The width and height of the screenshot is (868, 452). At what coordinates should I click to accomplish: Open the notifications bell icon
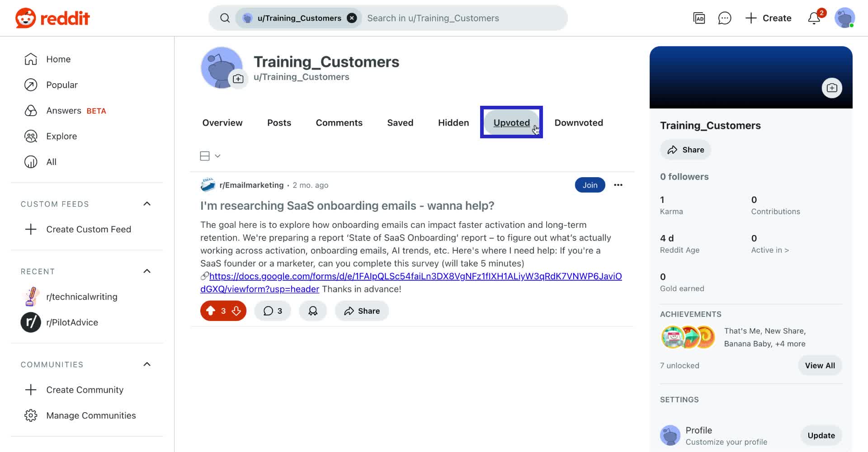(x=814, y=18)
